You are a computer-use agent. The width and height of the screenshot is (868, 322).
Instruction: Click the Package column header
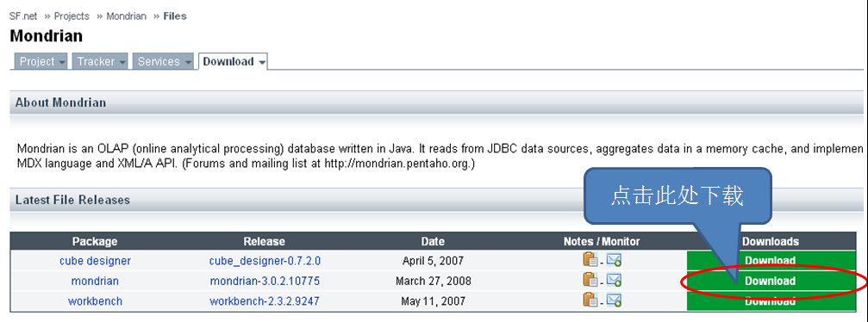[95, 241]
